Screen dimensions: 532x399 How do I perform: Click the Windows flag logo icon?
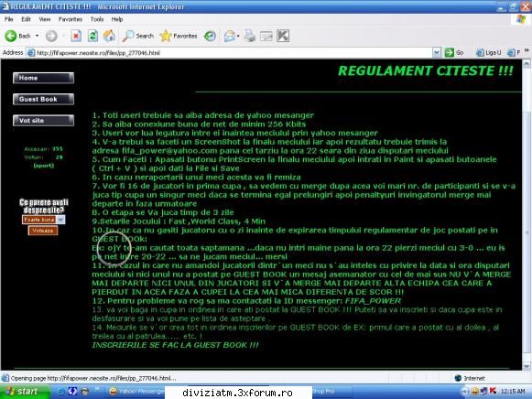521,19
